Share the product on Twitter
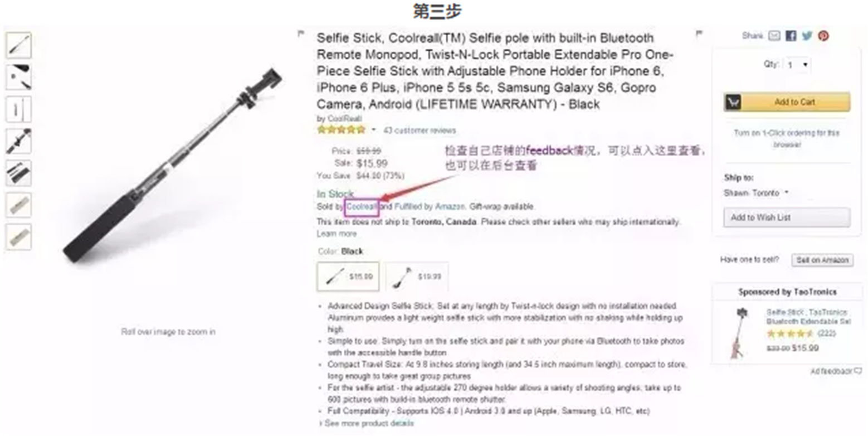 807,36
